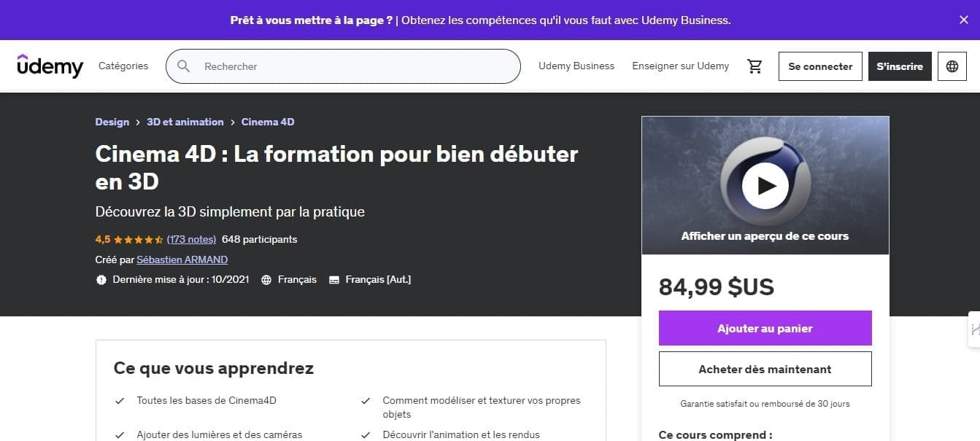Open the Catégories menu
980x441 pixels.
(x=123, y=66)
